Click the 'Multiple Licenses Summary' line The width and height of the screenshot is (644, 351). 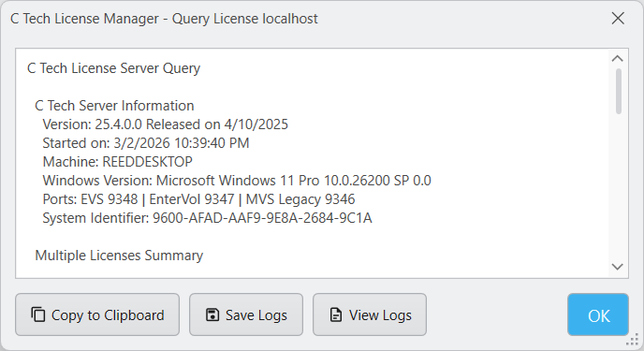119,256
